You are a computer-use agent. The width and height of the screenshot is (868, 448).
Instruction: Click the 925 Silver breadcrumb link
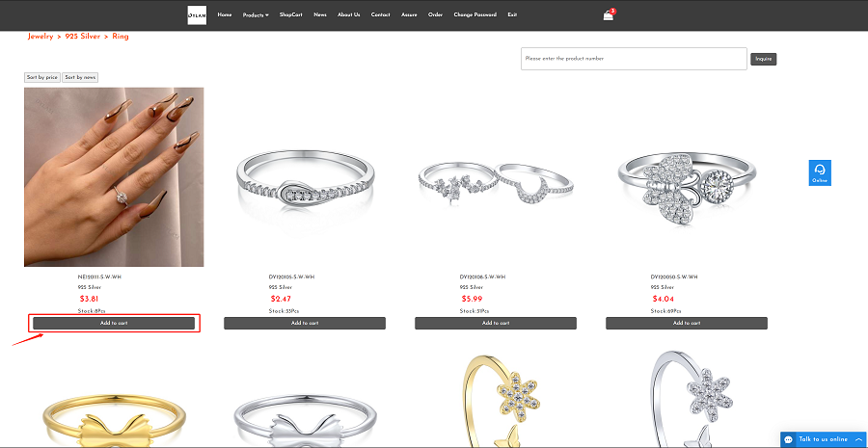83,37
